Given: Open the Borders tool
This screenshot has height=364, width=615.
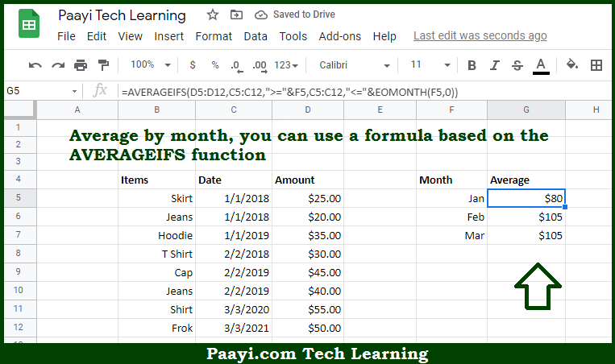Looking at the screenshot, I should 596,65.
